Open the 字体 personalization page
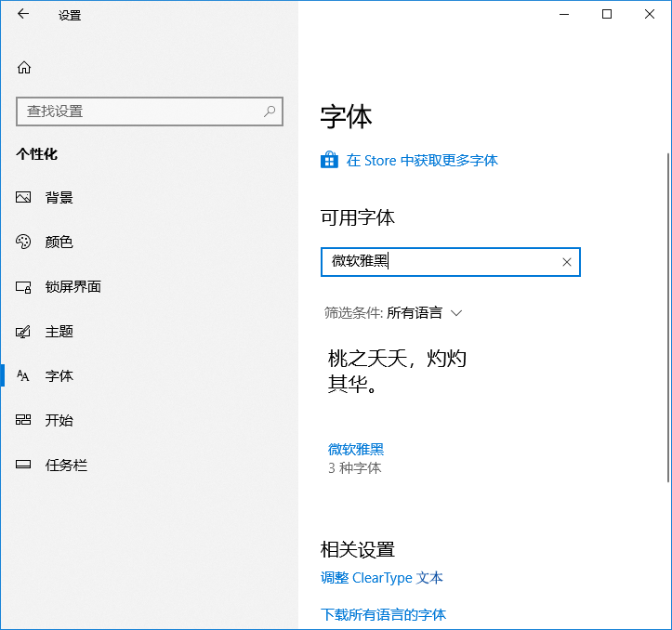Screen dimensions: 672x630 click(59, 375)
